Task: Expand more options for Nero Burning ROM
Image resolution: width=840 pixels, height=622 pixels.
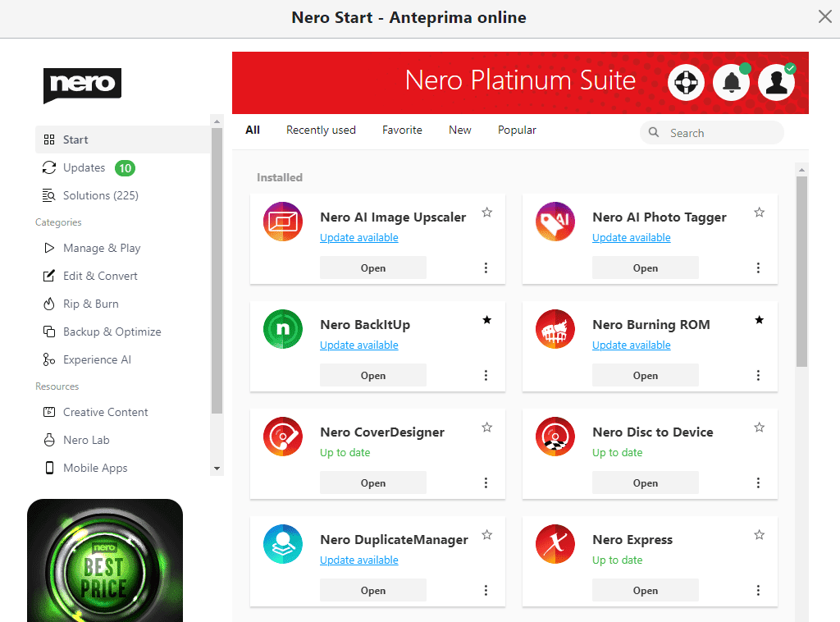Action: click(x=758, y=376)
